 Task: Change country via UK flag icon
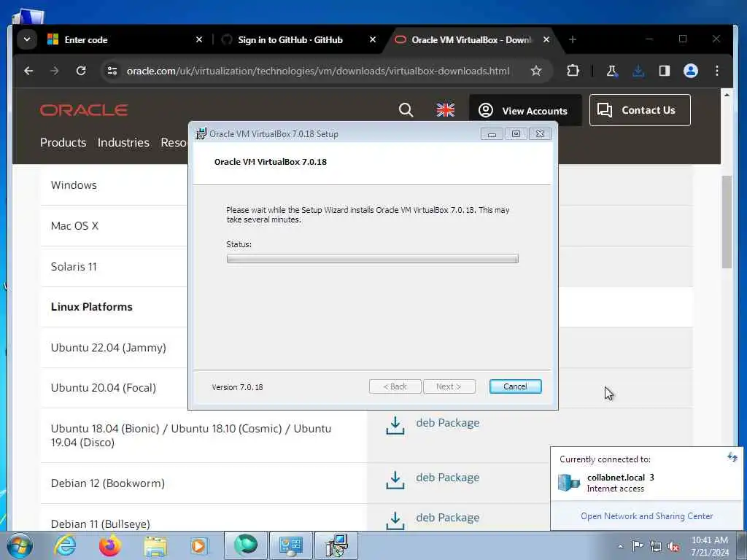(446, 110)
